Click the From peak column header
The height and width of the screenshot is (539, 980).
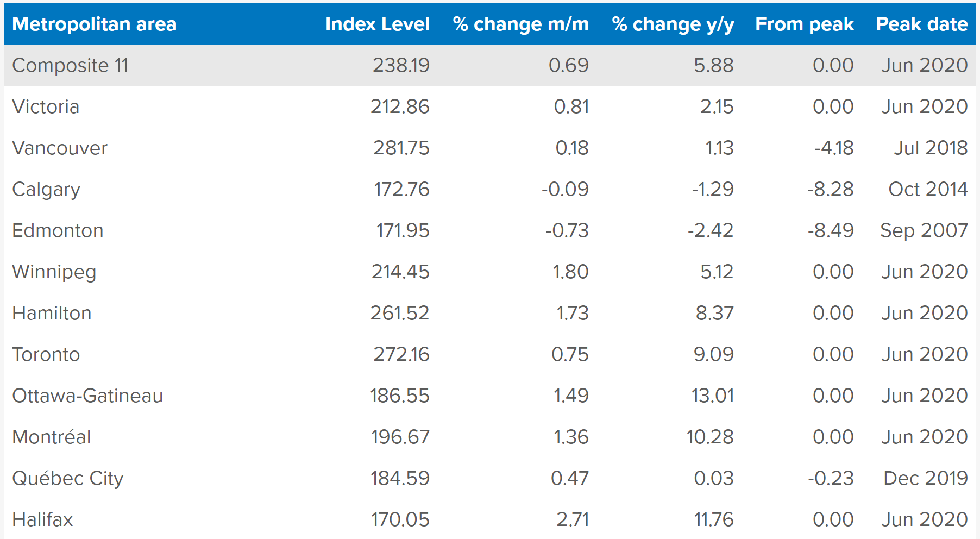[x=804, y=24]
